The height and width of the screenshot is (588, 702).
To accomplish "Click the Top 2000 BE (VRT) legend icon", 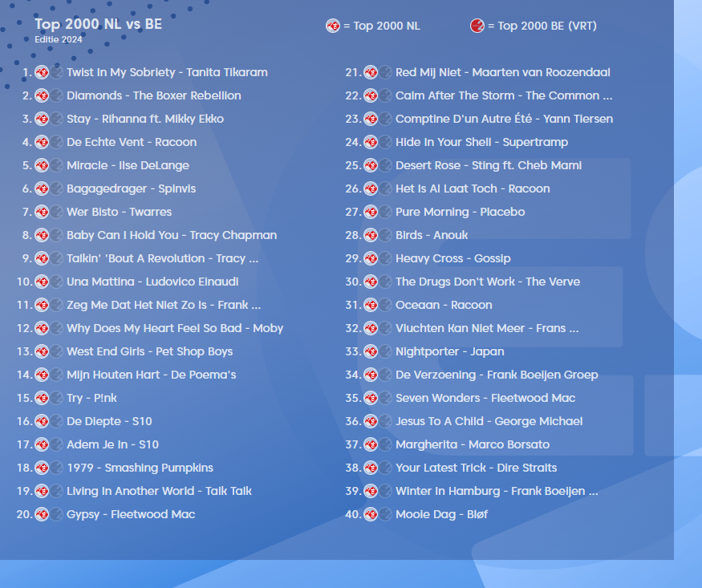I will [x=477, y=26].
